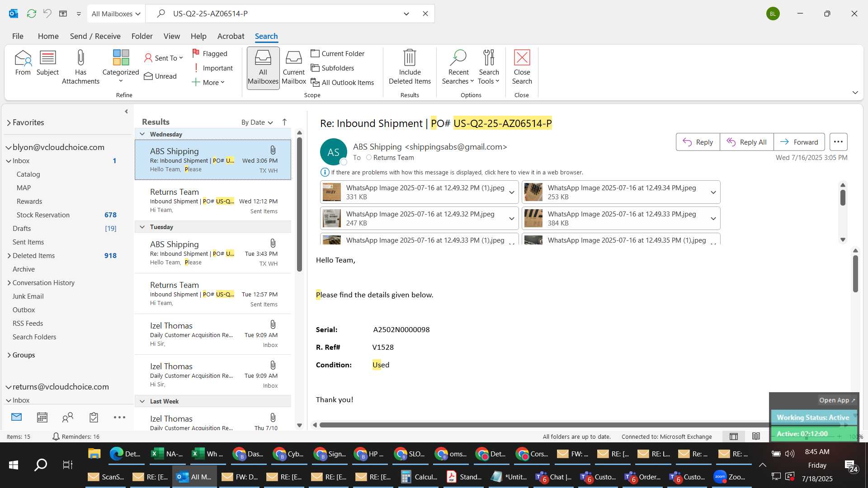Click the Reply All button
The image size is (868, 488).
(x=746, y=142)
